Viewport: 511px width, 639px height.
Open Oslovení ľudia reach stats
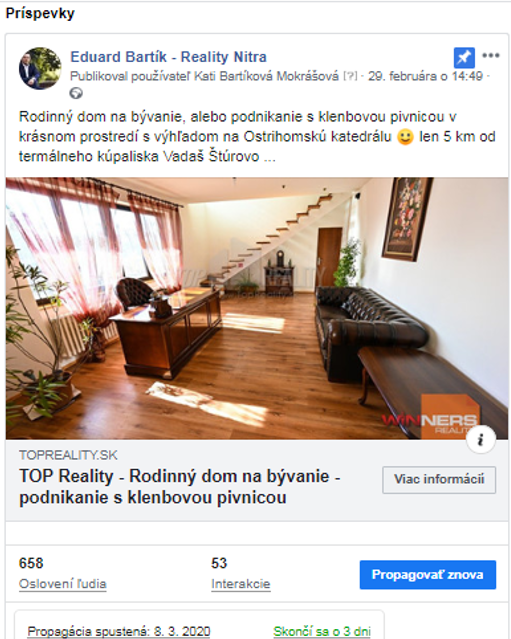pos(62,584)
